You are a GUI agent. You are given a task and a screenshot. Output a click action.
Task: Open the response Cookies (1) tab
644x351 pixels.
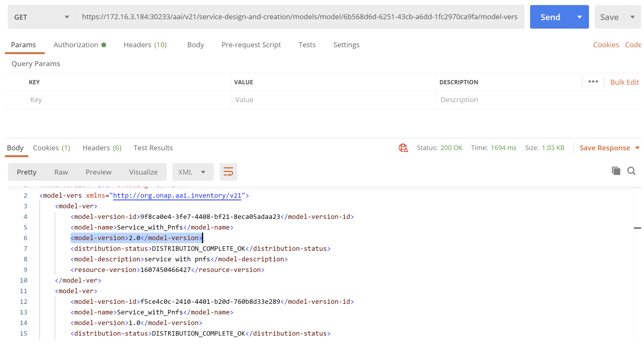tap(52, 148)
